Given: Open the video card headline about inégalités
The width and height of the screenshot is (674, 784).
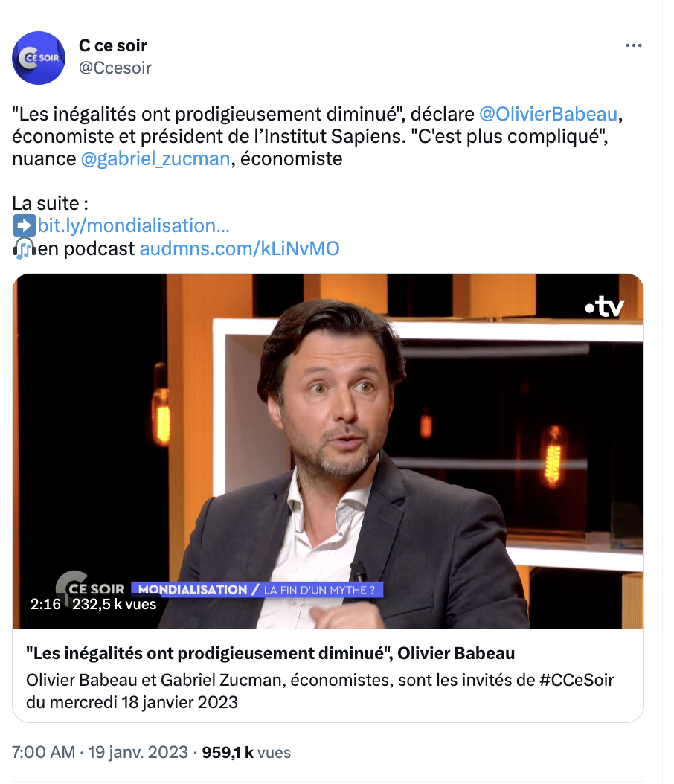Looking at the screenshot, I should 271,654.
